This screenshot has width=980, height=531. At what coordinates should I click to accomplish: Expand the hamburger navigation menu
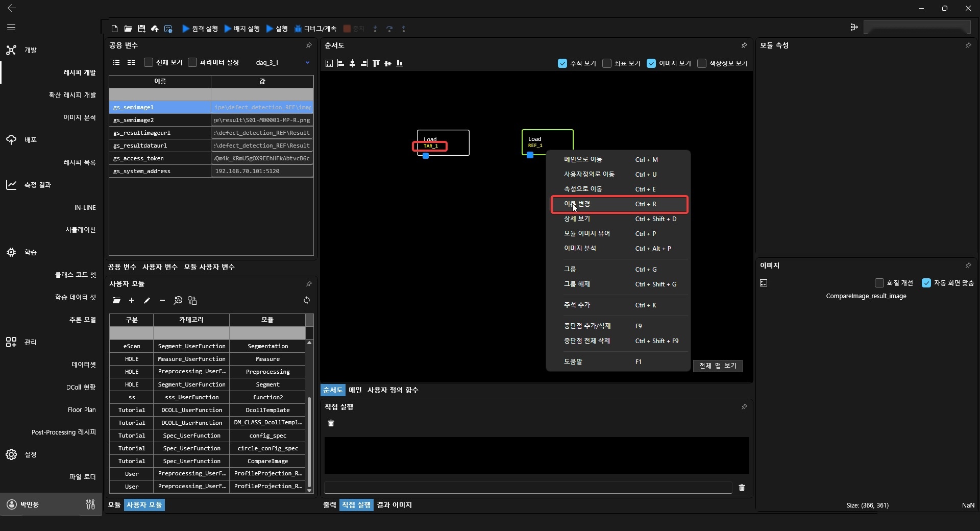(11, 28)
